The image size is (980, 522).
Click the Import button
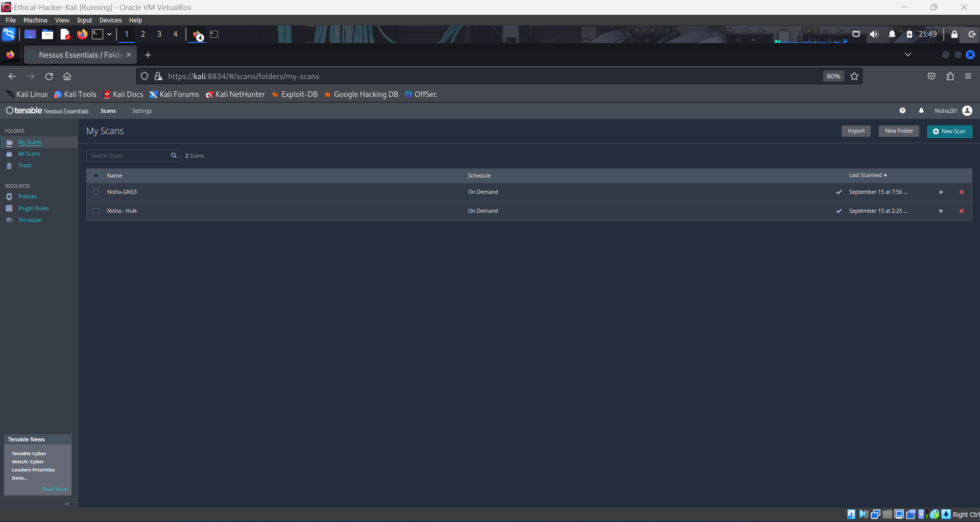point(856,131)
